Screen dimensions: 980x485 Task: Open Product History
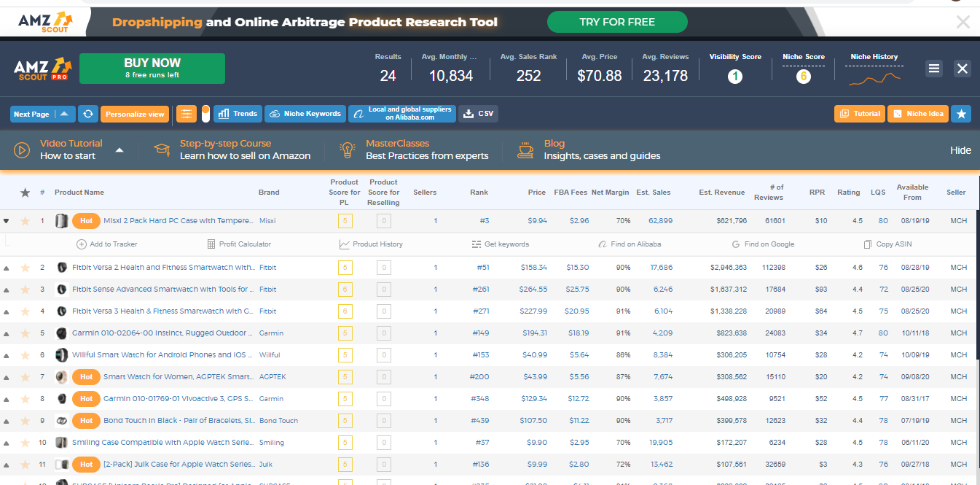click(371, 244)
